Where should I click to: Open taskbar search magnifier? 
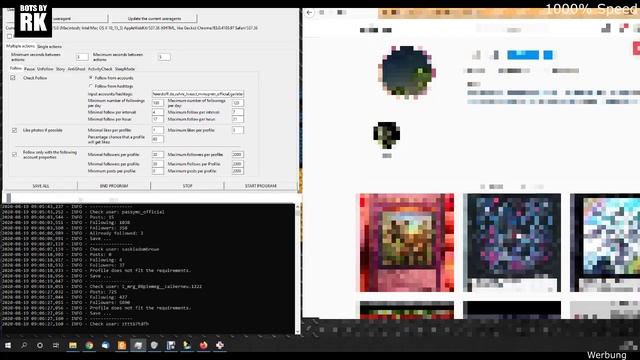(x=24, y=345)
